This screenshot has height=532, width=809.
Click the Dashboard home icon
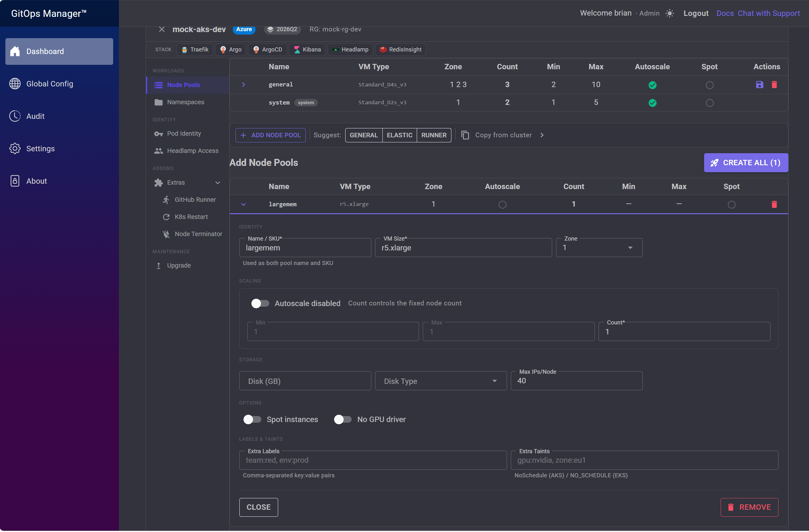(x=15, y=51)
